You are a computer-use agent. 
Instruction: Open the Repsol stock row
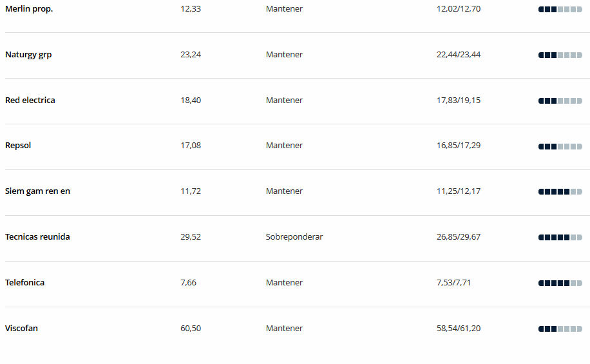pos(18,146)
